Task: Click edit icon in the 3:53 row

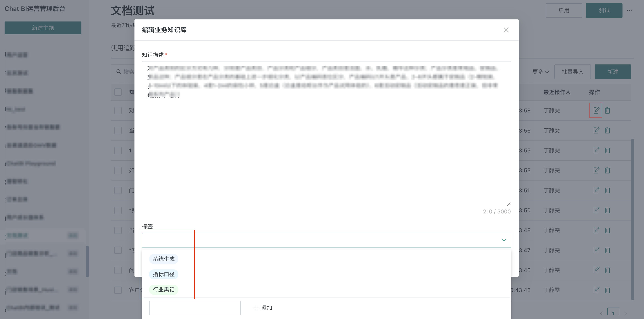Action: (596, 170)
